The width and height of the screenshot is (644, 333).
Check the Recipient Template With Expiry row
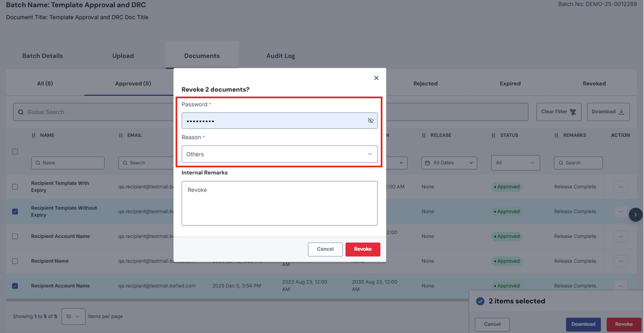[x=15, y=187]
